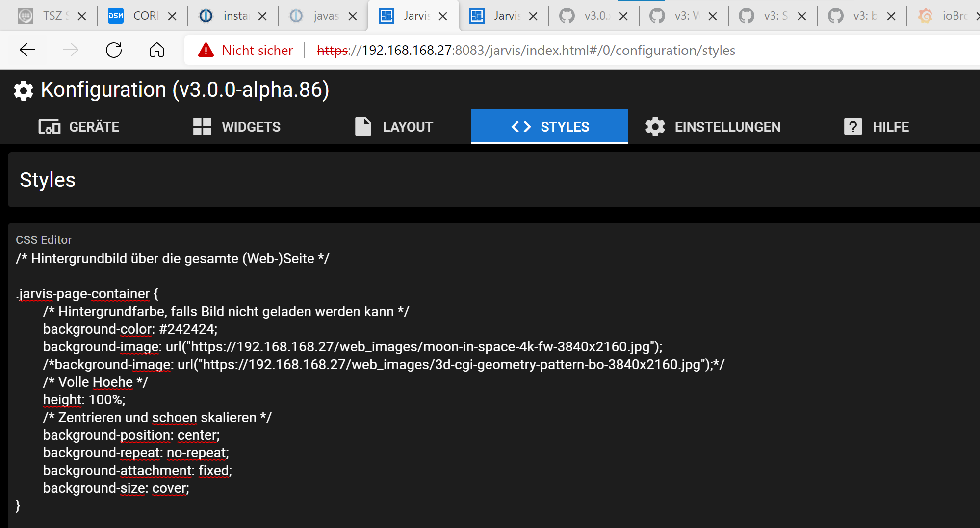Click the code brackets icon beside Styles
The height and width of the screenshot is (528, 980).
point(521,127)
